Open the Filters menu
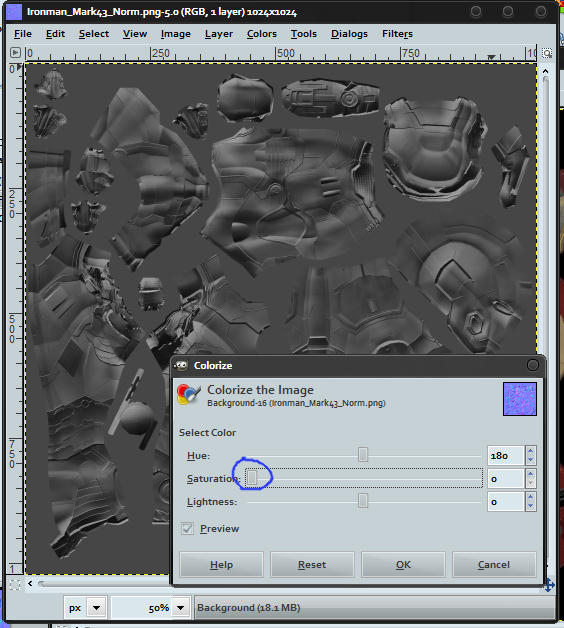564x628 pixels. (x=397, y=34)
